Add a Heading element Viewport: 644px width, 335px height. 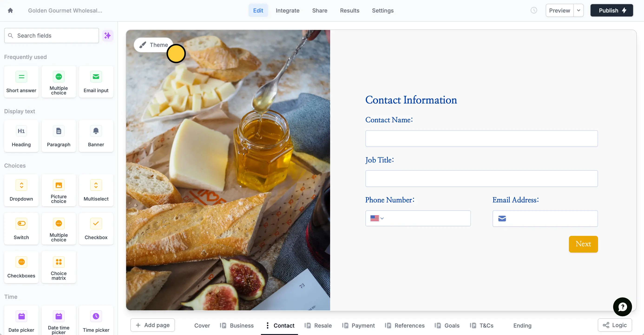point(21,136)
